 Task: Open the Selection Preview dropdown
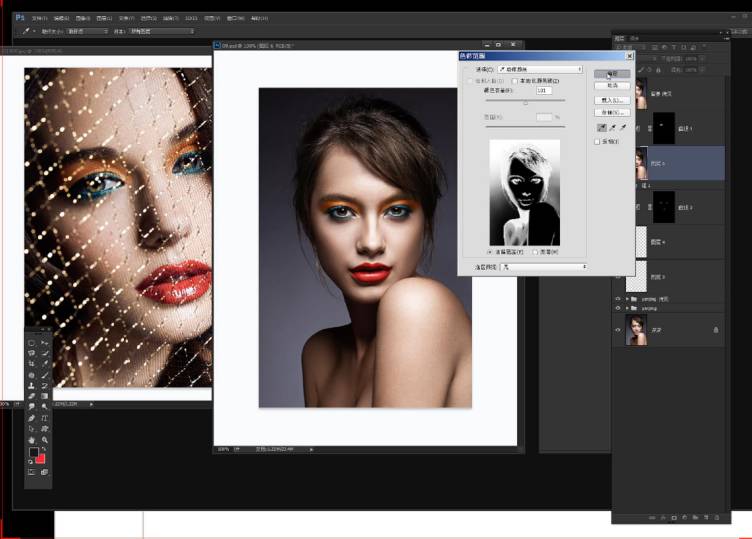[x=545, y=267]
